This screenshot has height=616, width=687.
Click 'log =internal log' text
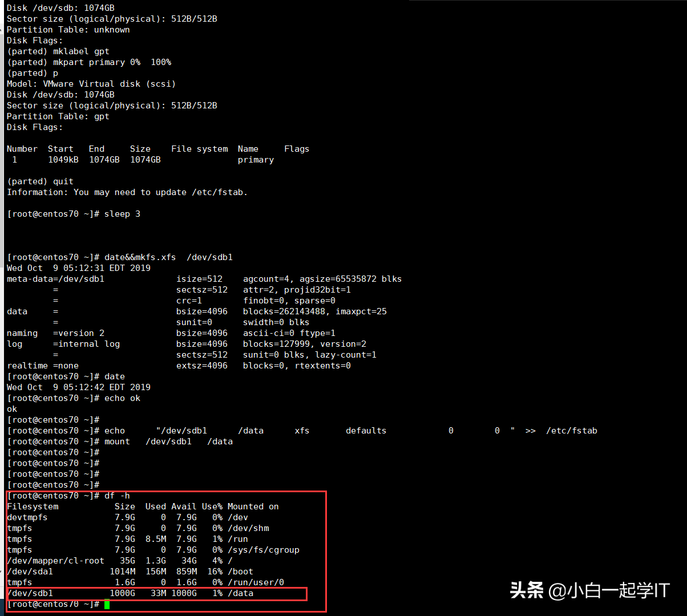tap(63, 344)
